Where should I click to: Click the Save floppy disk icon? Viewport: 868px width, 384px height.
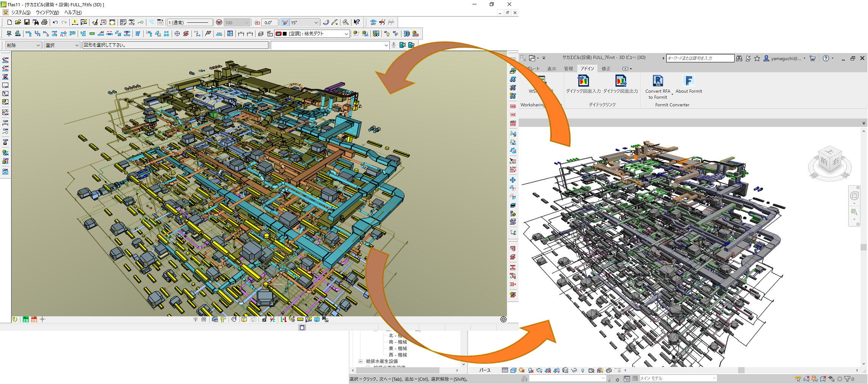[27, 22]
